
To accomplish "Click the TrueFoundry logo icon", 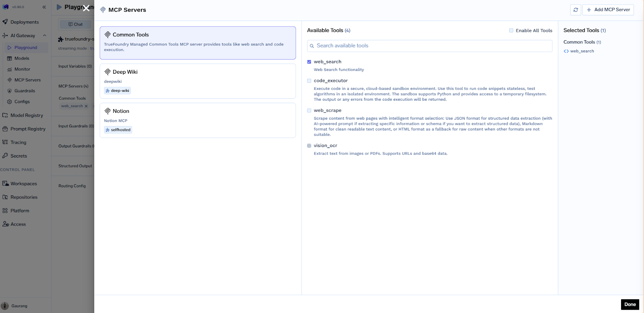I will pyautogui.click(x=6, y=7).
